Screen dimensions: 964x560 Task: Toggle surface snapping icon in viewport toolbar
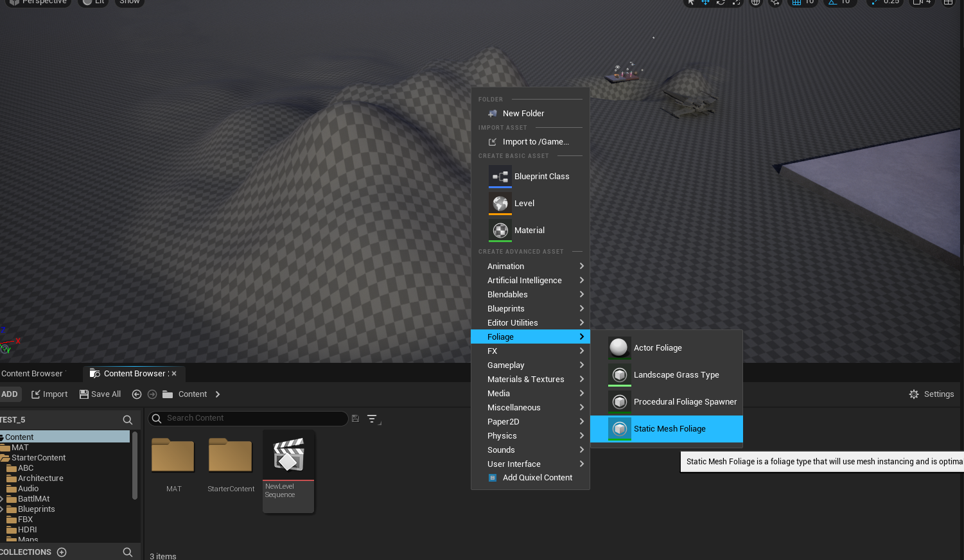tap(775, 2)
